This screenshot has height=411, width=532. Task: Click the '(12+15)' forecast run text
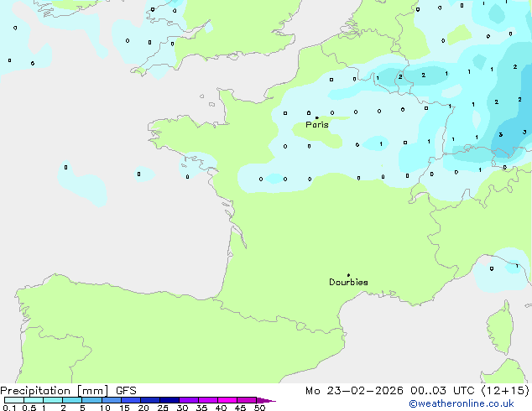[x=505, y=391]
